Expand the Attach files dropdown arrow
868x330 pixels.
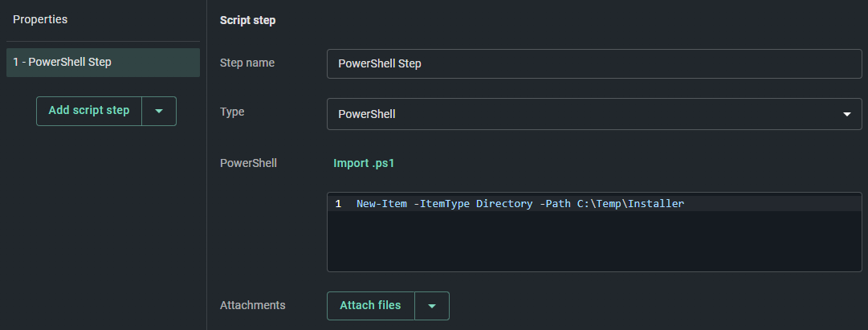coord(432,306)
